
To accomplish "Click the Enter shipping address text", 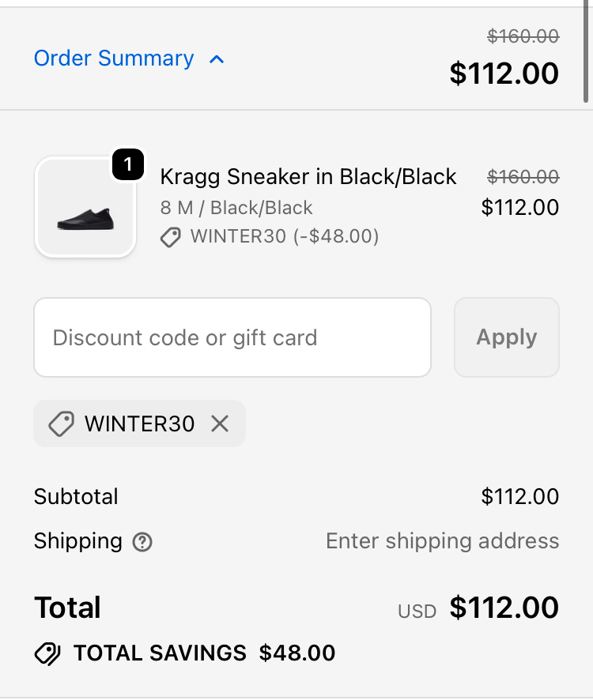I will [442, 541].
